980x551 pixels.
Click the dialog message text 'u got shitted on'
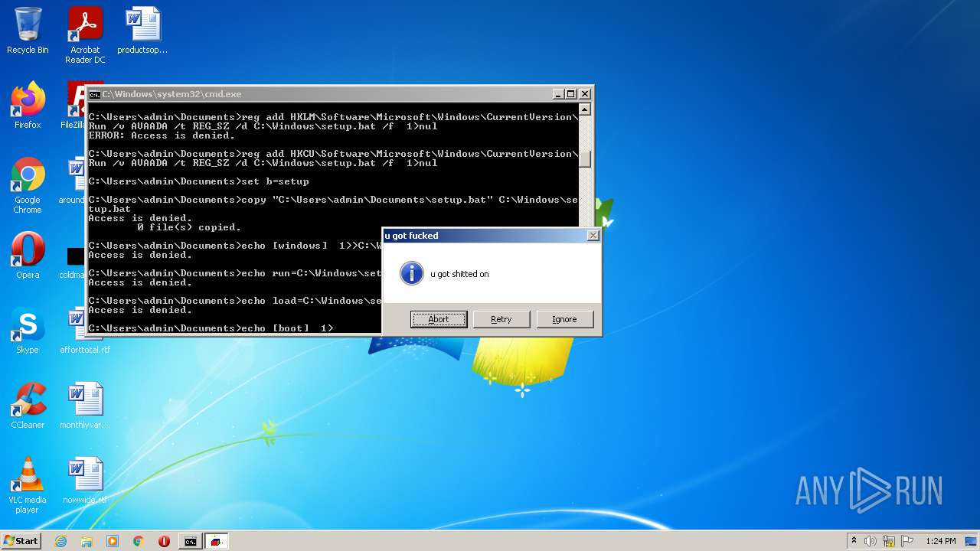click(x=459, y=274)
